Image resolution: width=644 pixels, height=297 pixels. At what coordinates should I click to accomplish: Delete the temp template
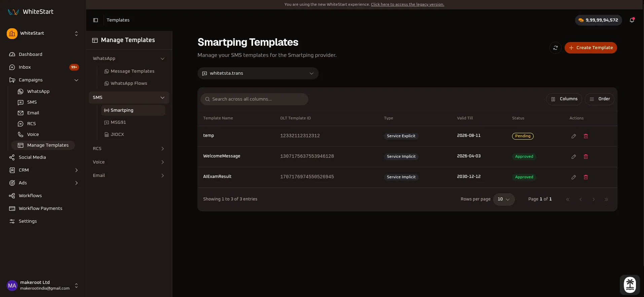pyautogui.click(x=586, y=136)
